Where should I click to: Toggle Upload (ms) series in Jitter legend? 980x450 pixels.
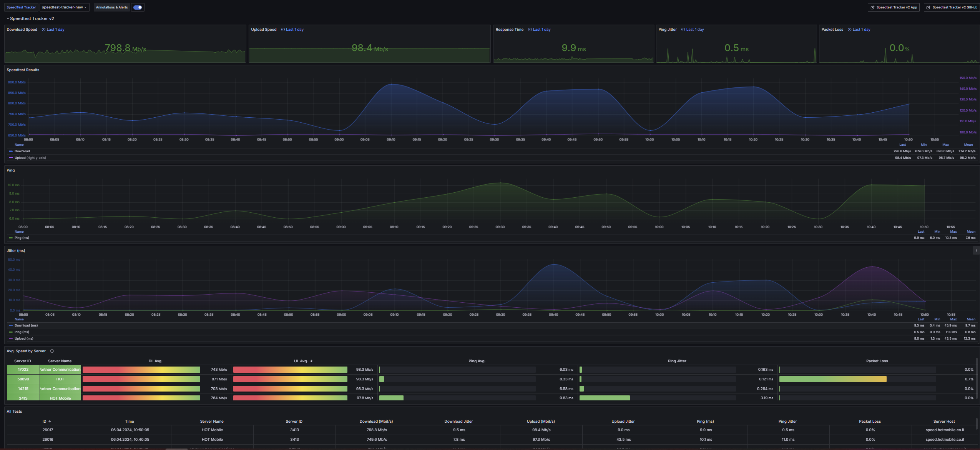tap(24, 339)
